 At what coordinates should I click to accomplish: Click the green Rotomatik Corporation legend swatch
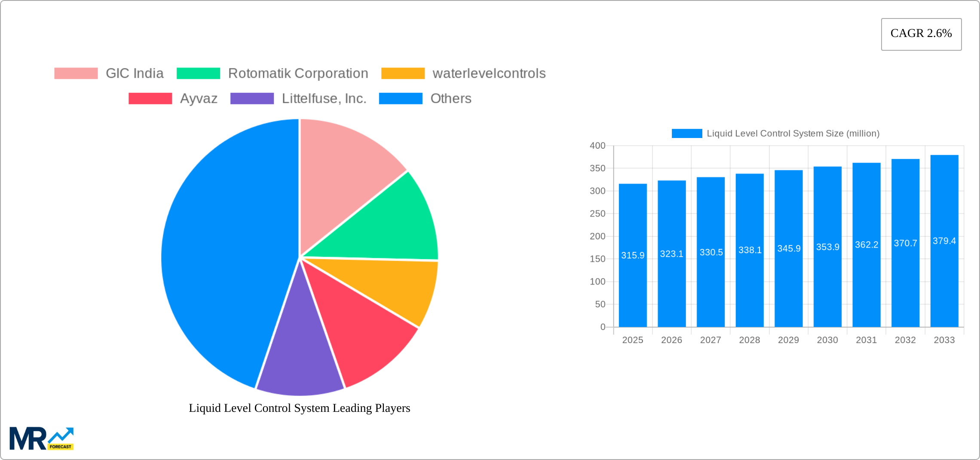click(x=199, y=73)
